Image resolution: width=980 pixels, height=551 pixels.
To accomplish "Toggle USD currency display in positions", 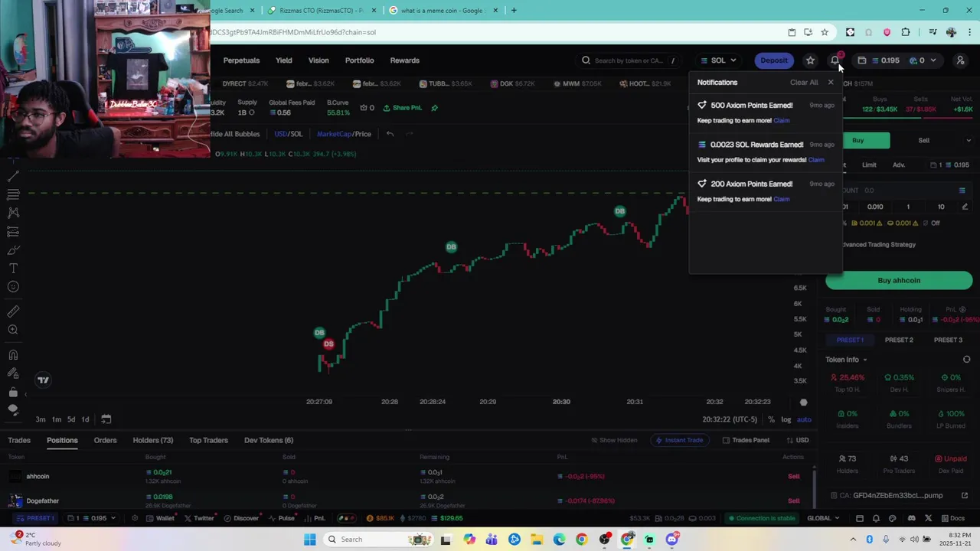I will [797, 440].
